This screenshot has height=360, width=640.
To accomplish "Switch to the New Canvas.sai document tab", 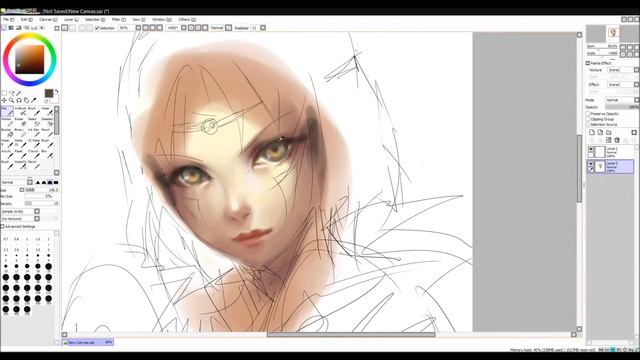I will pos(88,342).
